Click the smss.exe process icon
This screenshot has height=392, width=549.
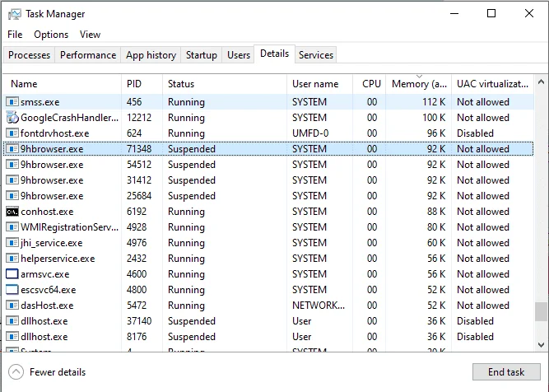pyautogui.click(x=12, y=102)
